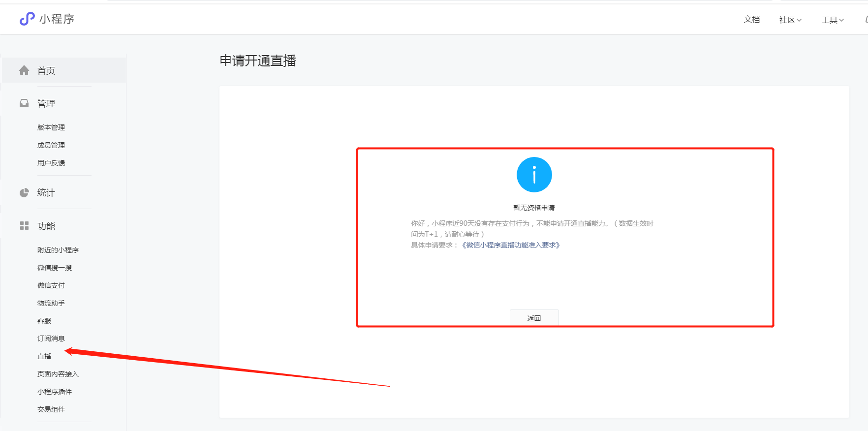The height and width of the screenshot is (431, 868).
Task: Open 小程序插件 in the sidebar
Action: pyautogui.click(x=55, y=392)
